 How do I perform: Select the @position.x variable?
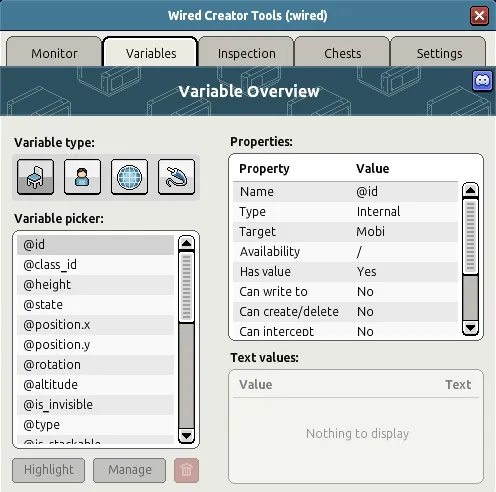(x=95, y=325)
